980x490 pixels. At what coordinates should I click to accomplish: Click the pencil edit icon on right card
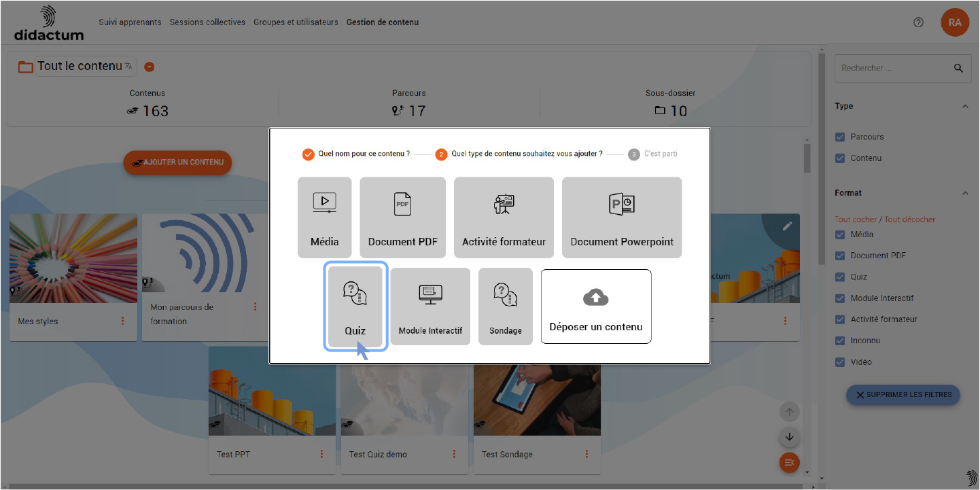coord(787,226)
